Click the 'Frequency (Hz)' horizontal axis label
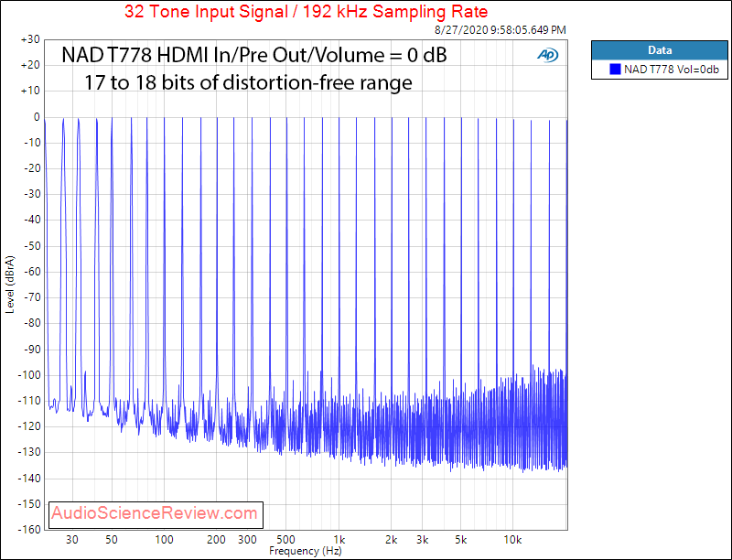 point(306,551)
